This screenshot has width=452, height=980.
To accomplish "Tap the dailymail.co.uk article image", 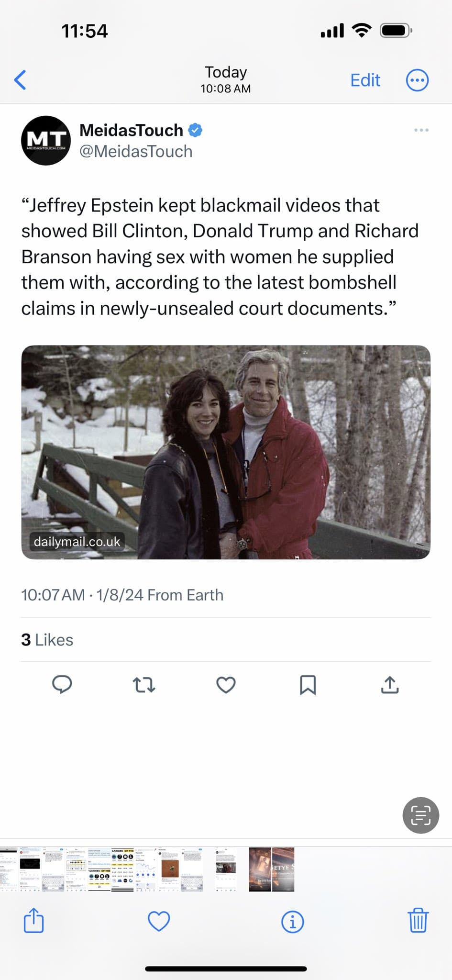I will pyautogui.click(x=226, y=452).
